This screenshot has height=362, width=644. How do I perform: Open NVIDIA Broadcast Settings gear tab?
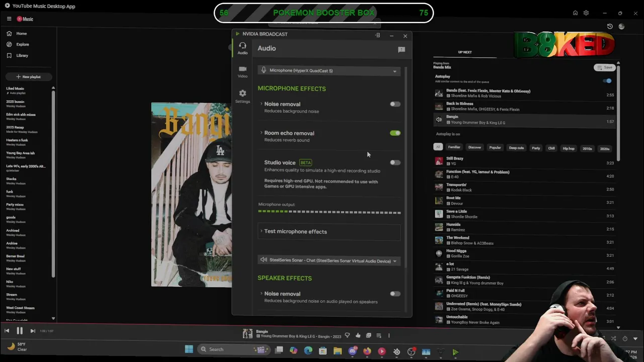(x=243, y=96)
